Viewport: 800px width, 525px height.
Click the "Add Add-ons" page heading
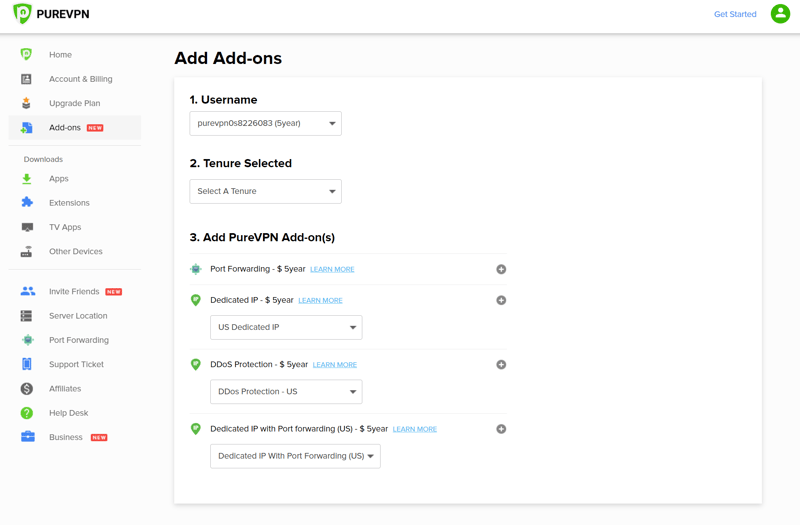click(228, 58)
